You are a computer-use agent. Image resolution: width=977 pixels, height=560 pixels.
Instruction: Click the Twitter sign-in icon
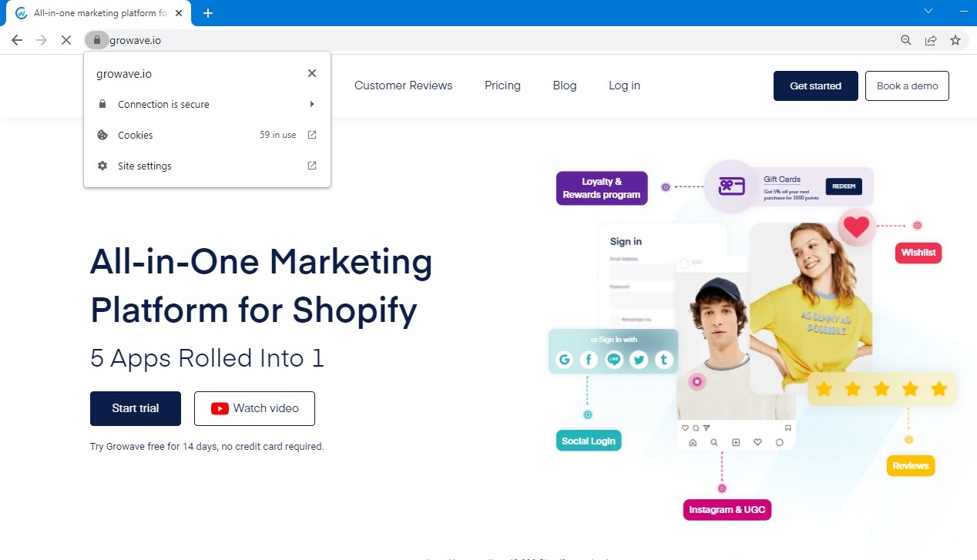click(x=639, y=359)
